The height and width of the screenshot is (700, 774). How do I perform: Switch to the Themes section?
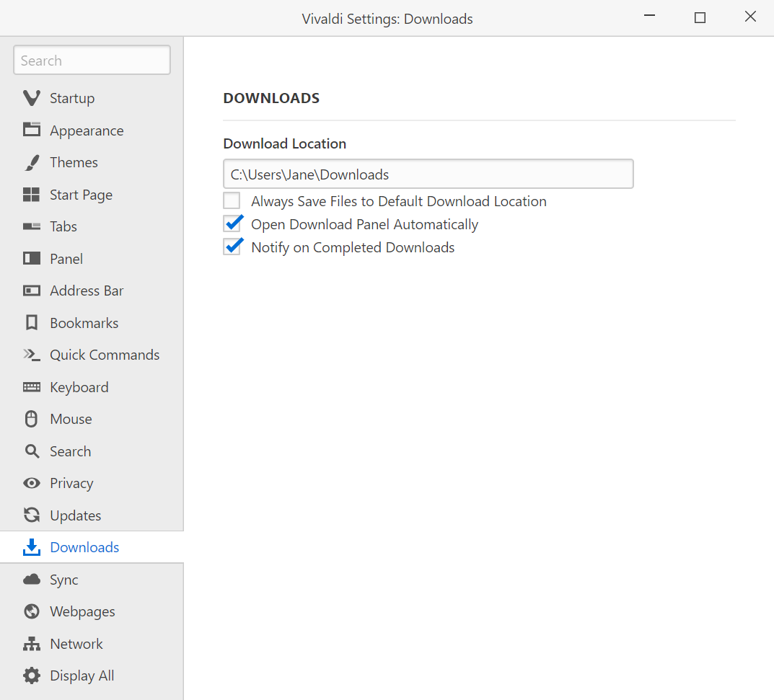pos(74,162)
